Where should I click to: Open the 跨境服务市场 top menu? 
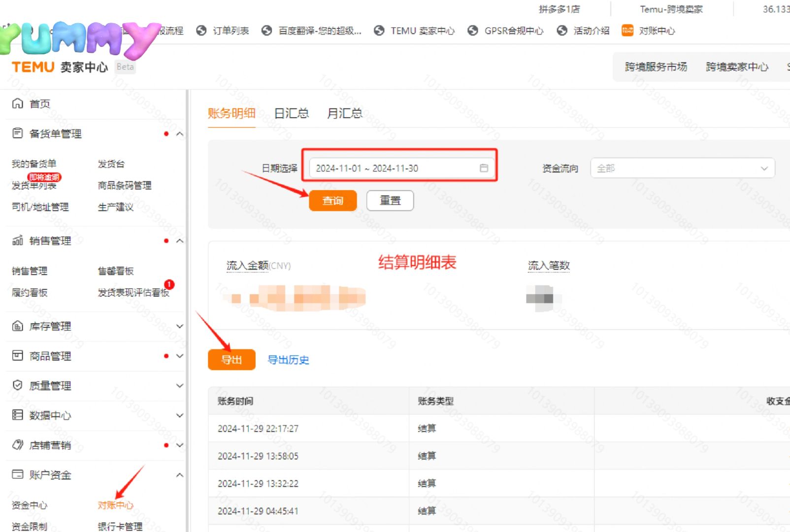pos(656,66)
